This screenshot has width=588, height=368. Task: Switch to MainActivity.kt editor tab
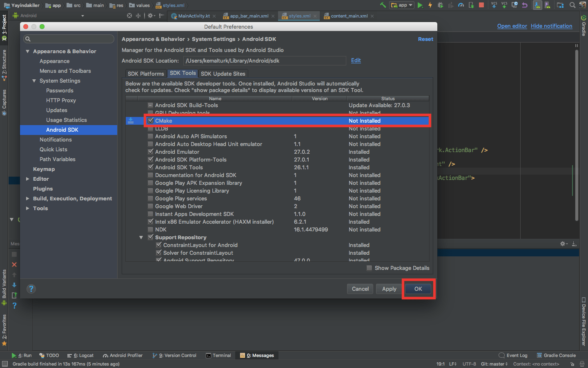194,16
